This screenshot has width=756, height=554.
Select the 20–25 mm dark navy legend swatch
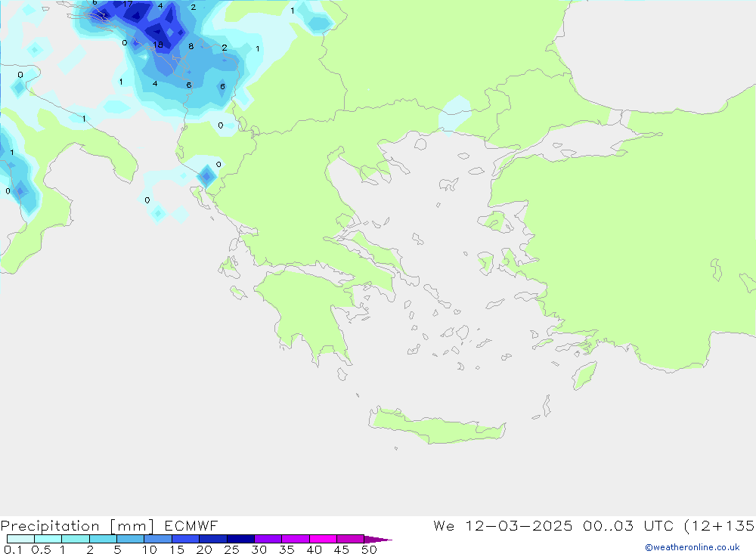click(213, 539)
